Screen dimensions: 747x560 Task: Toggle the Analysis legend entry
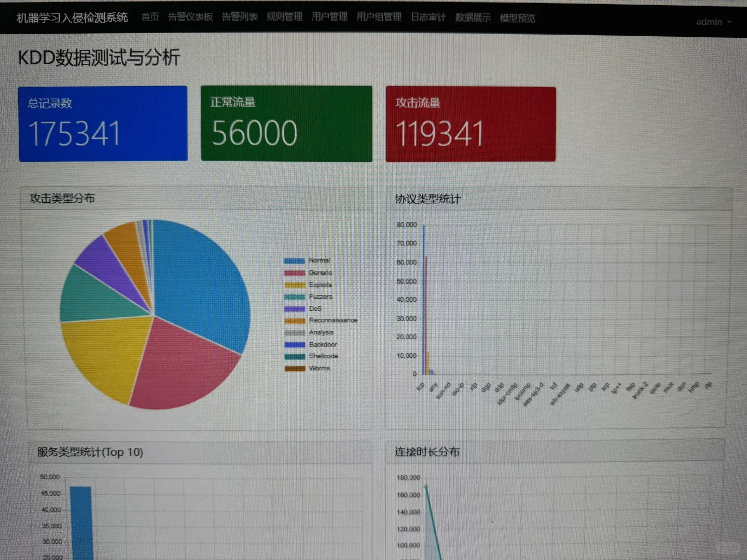click(x=309, y=332)
